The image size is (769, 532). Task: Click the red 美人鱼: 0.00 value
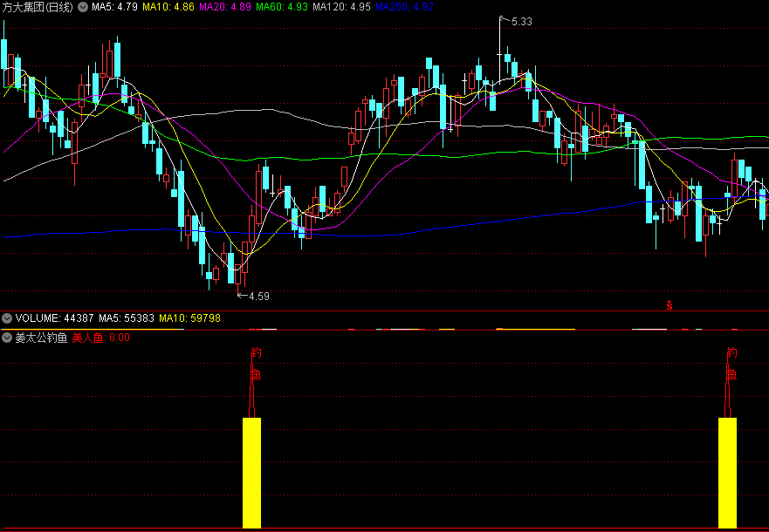[101, 338]
